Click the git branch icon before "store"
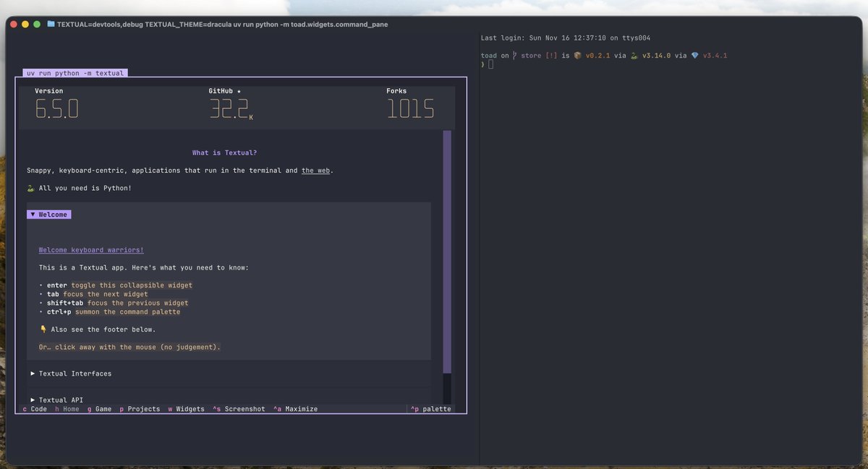This screenshot has width=868, height=469. coord(514,56)
